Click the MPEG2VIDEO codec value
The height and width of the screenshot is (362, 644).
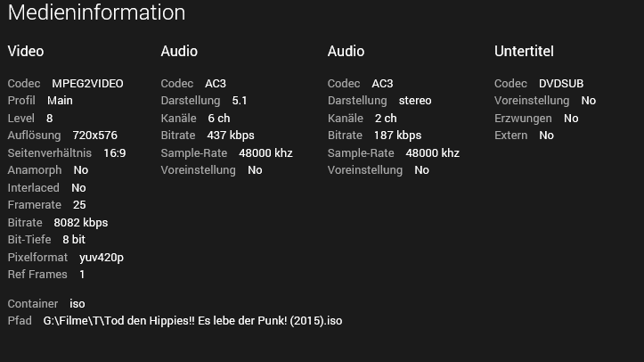coord(87,84)
